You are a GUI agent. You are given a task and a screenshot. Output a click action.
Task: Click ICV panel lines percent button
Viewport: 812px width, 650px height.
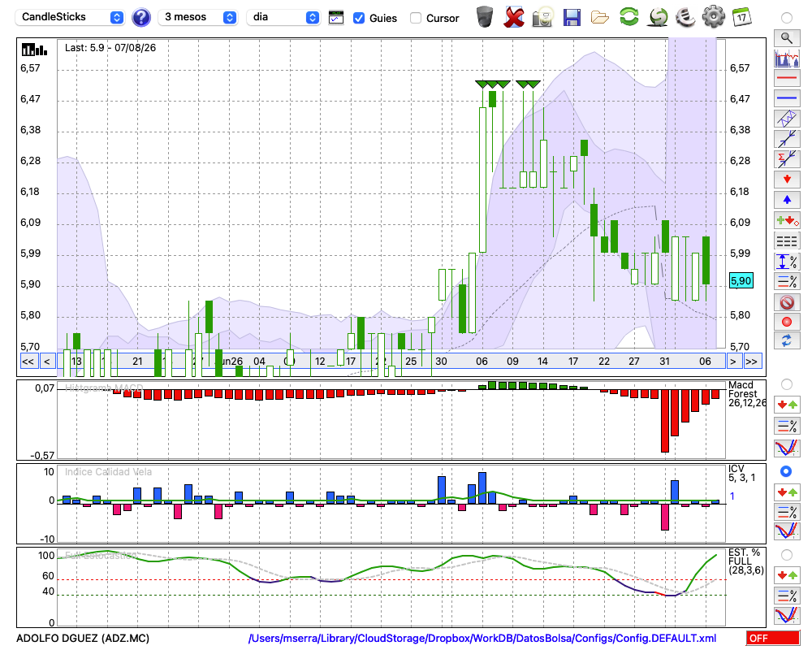tap(787, 512)
